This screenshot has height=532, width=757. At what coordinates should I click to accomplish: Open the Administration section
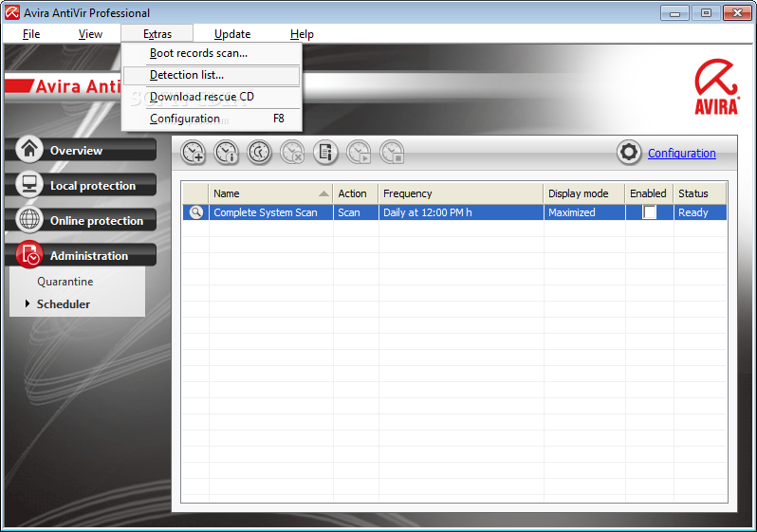point(81,256)
